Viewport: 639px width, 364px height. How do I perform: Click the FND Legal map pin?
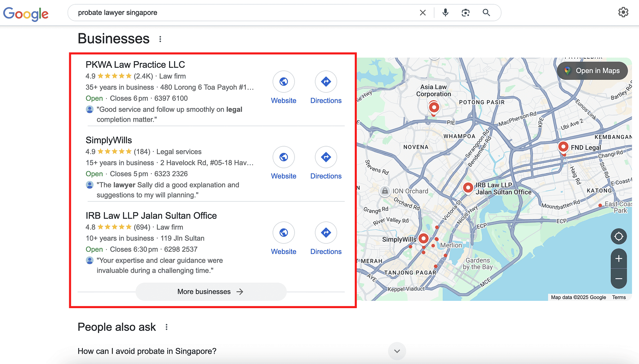tap(563, 147)
